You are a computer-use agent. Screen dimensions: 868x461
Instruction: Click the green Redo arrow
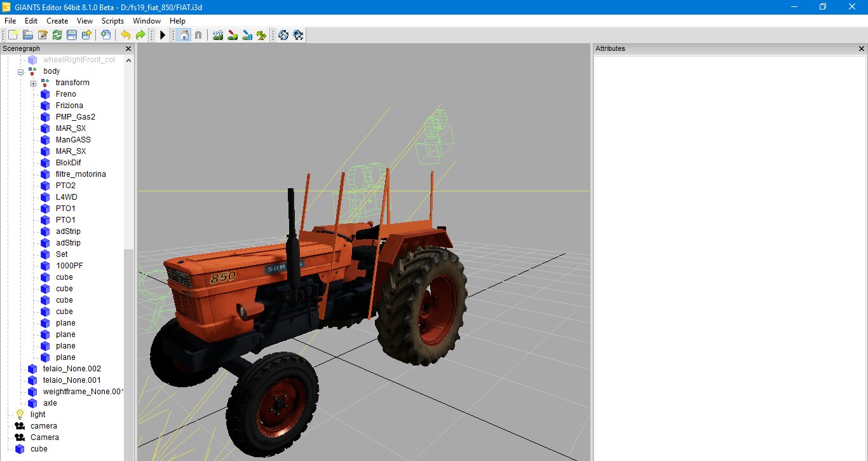pos(140,35)
